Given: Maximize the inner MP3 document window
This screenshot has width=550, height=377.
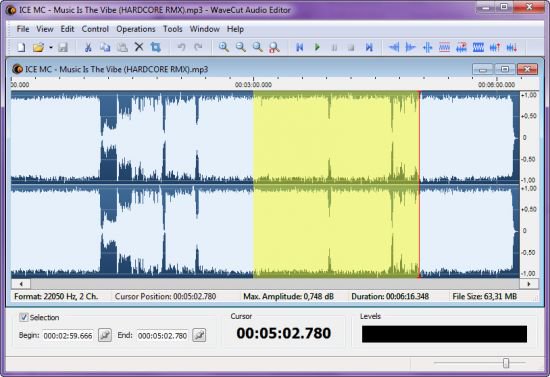Looking at the screenshot, I should pyautogui.click(x=505, y=69).
